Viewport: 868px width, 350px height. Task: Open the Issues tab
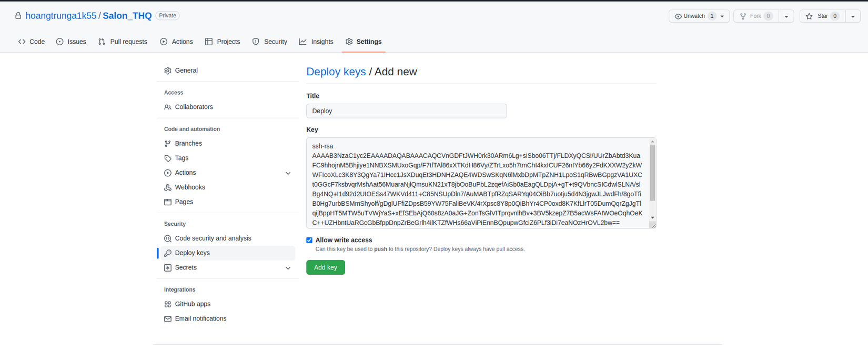(x=71, y=42)
